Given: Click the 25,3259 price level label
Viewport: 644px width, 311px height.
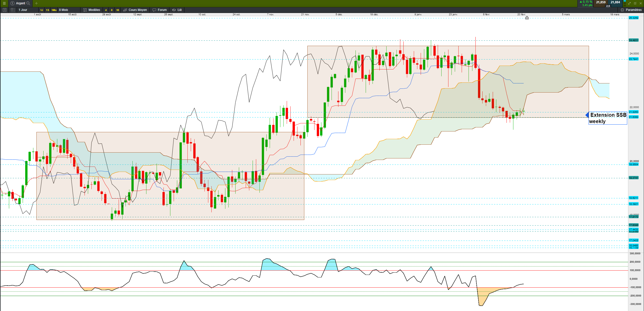Looking at the screenshot, I should 634,18.
